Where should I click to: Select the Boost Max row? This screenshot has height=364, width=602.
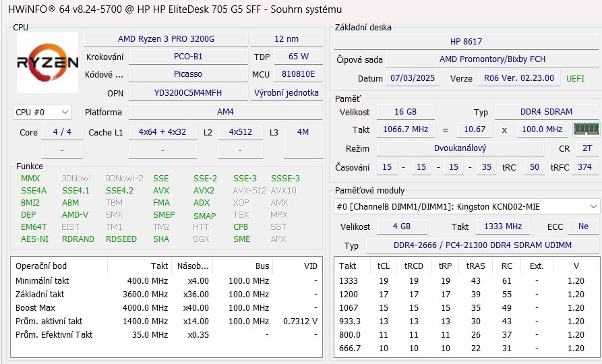(167, 307)
